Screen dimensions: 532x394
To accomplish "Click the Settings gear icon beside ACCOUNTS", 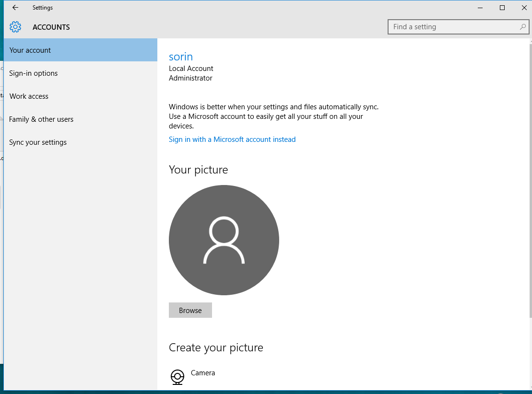I will coord(15,27).
